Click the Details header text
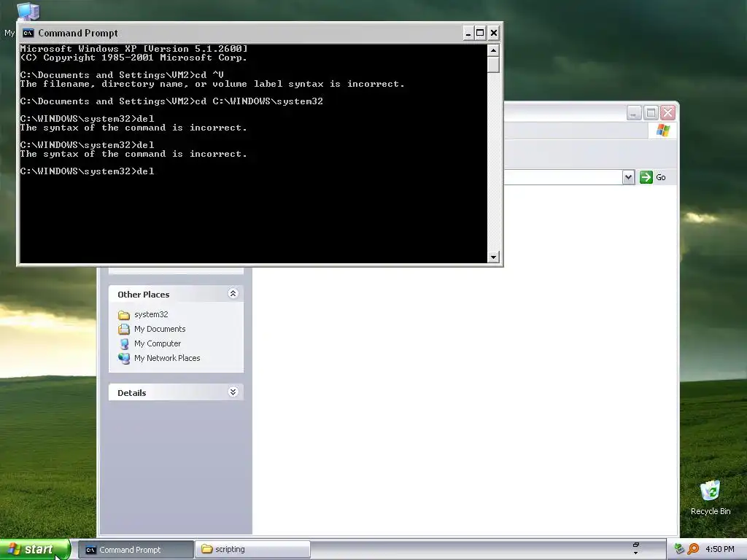The image size is (747, 560). click(131, 393)
